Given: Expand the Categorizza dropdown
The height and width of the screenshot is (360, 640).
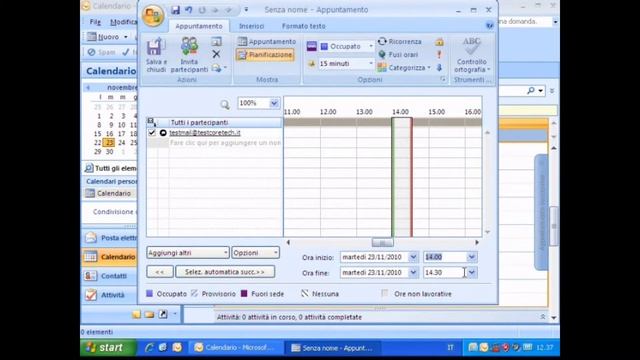Looking at the screenshot, I should pos(429,68).
